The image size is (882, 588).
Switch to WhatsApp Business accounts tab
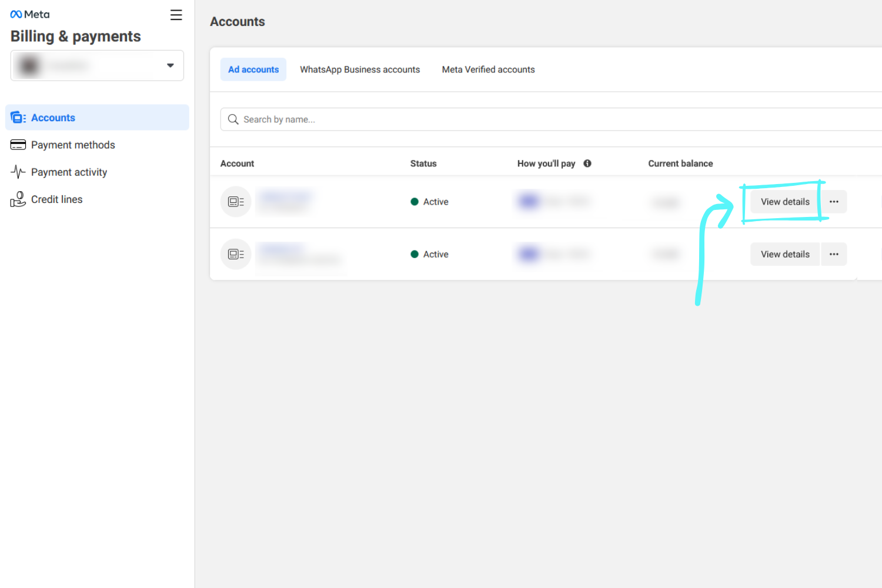[360, 69]
